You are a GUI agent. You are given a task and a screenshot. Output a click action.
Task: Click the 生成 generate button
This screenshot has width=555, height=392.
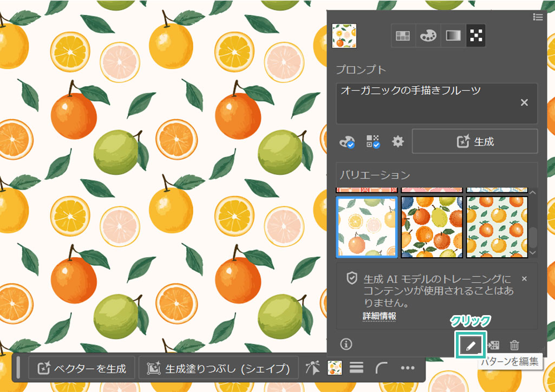475,142
